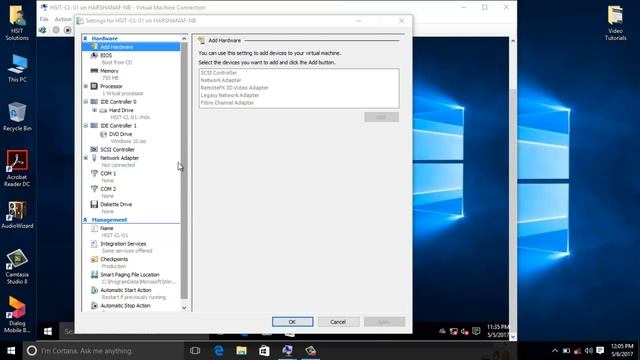The height and width of the screenshot is (360, 640).
Task: Select Legacy Network Adapter entry
Action: [x=230, y=95]
